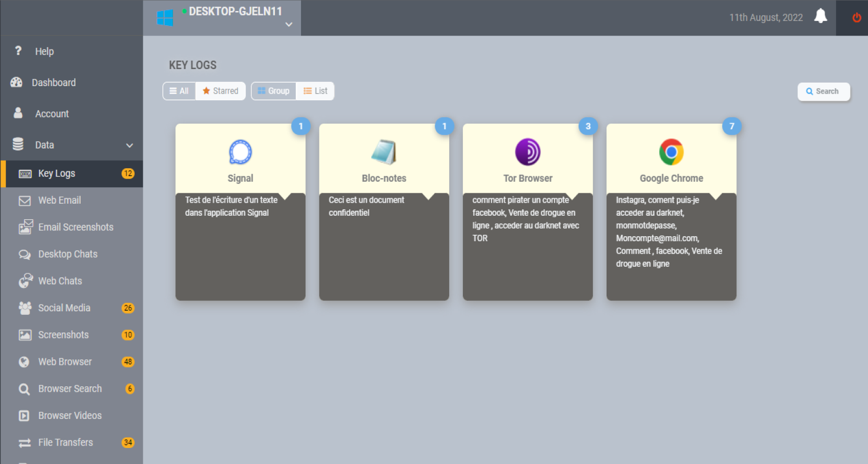This screenshot has height=464, width=868.
Task: Click the Desktop Chats bubble icon
Action: click(x=25, y=254)
